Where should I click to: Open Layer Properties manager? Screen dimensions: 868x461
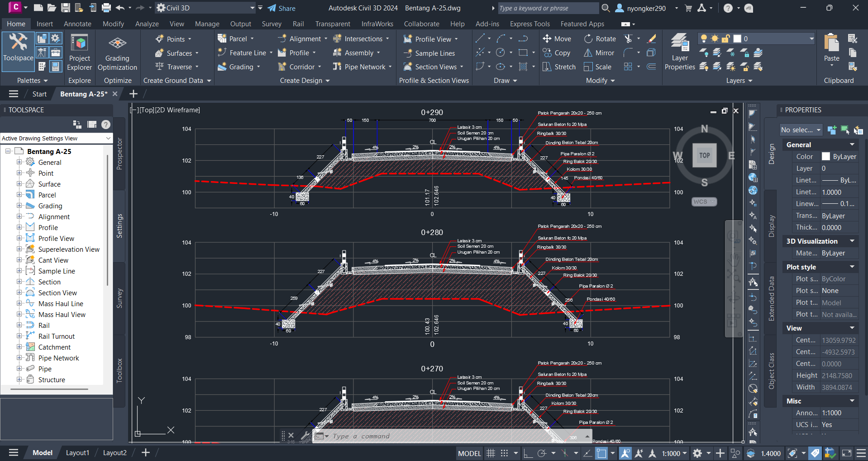(x=679, y=52)
